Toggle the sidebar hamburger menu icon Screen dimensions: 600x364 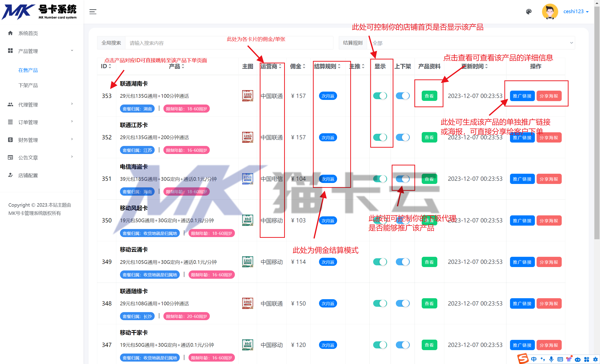pyautogui.click(x=93, y=11)
